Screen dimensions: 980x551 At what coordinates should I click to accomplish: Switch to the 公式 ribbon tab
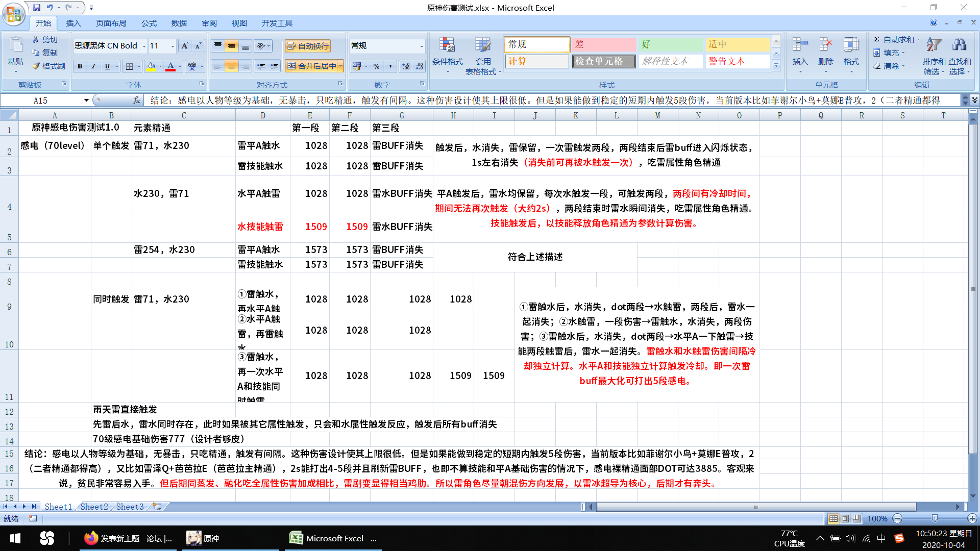pos(149,23)
